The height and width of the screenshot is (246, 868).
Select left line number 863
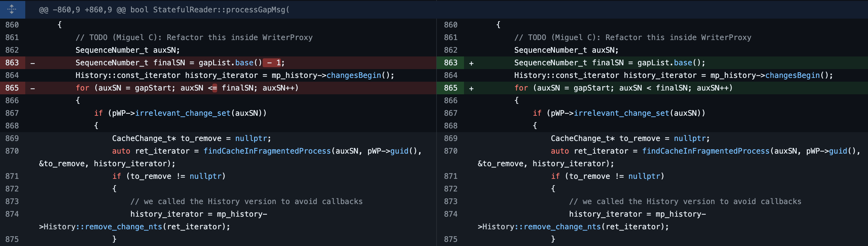[12, 63]
